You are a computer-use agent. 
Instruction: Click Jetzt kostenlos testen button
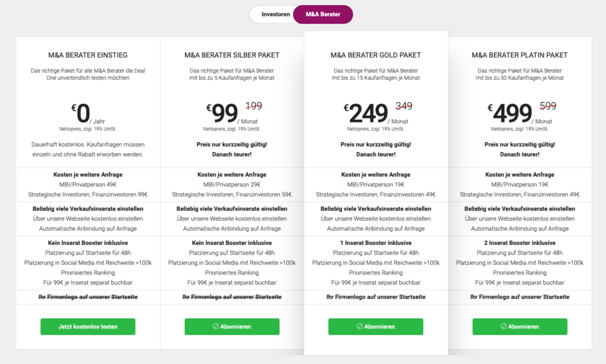(88, 327)
